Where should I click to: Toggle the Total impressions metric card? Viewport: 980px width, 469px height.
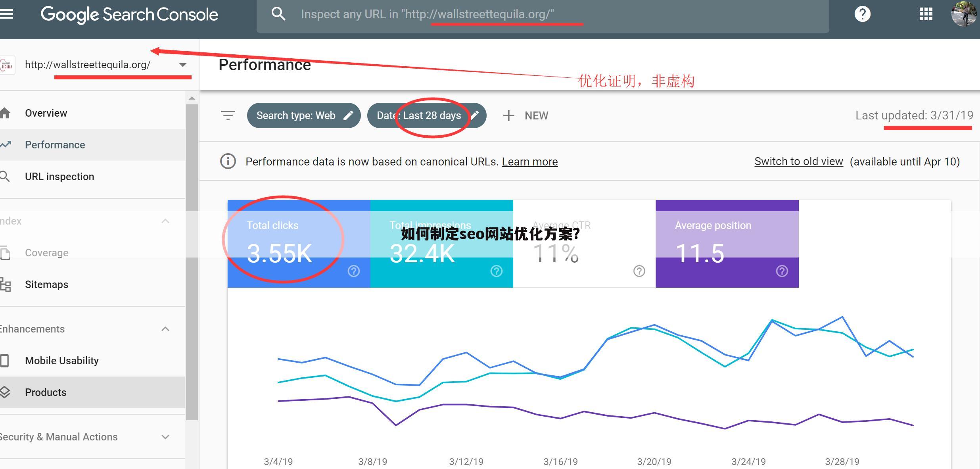pos(442,244)
